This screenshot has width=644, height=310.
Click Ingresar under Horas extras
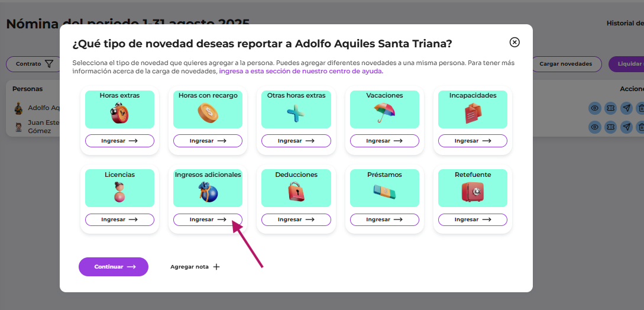pyautogui.click(x=119, y=141)
